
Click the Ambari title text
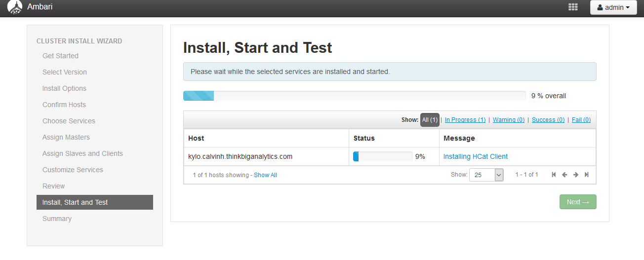pos(40,7)
